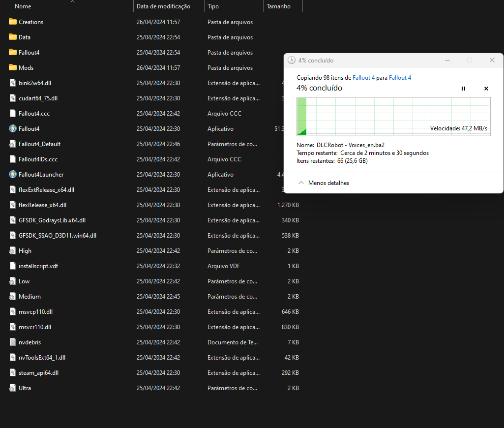Click the Tempo restante estimate text
The width and height of the screenshot is (504, 428).
point(362,153)
